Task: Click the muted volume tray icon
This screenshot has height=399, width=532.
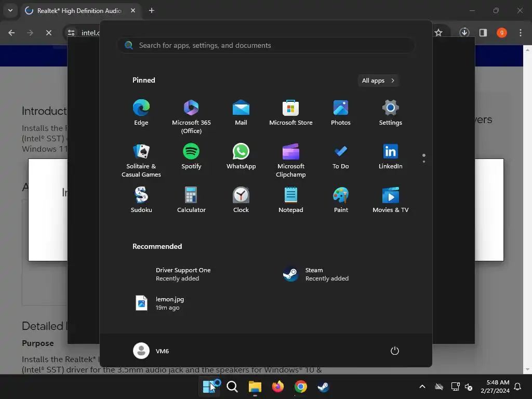Action: point(469,387)
